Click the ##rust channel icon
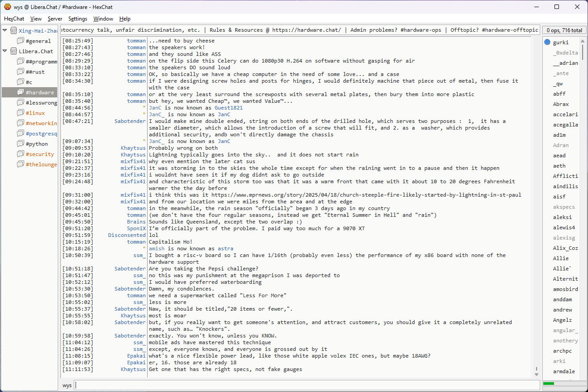 21,72
